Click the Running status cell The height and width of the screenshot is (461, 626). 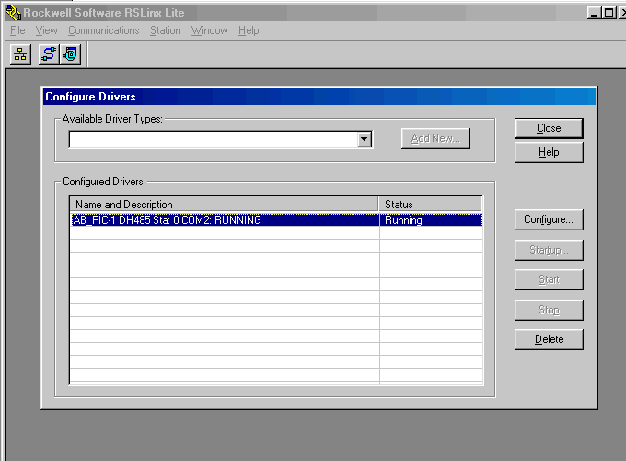[431, 220]
